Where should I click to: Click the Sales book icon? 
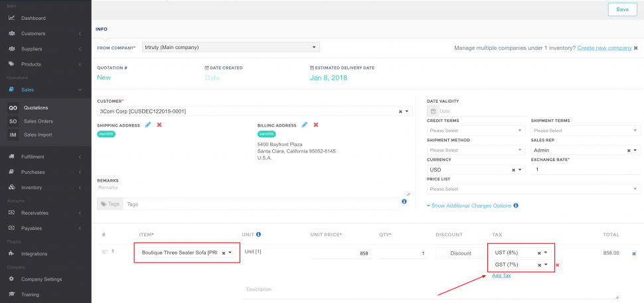(12, 90)
